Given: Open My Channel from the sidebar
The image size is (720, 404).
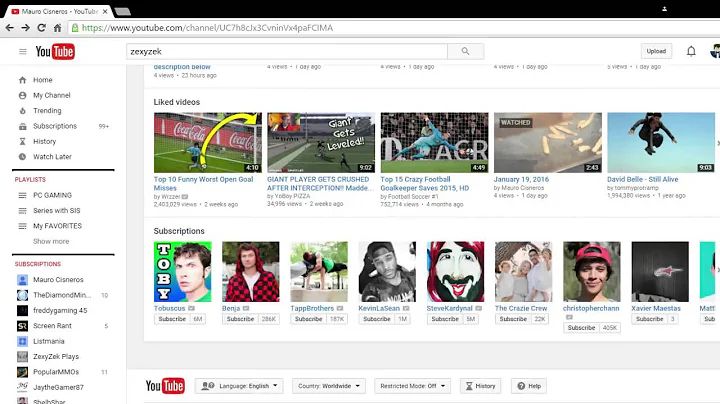Looking at the screenshot, I should pyautogui.click(x=51, y=95).
